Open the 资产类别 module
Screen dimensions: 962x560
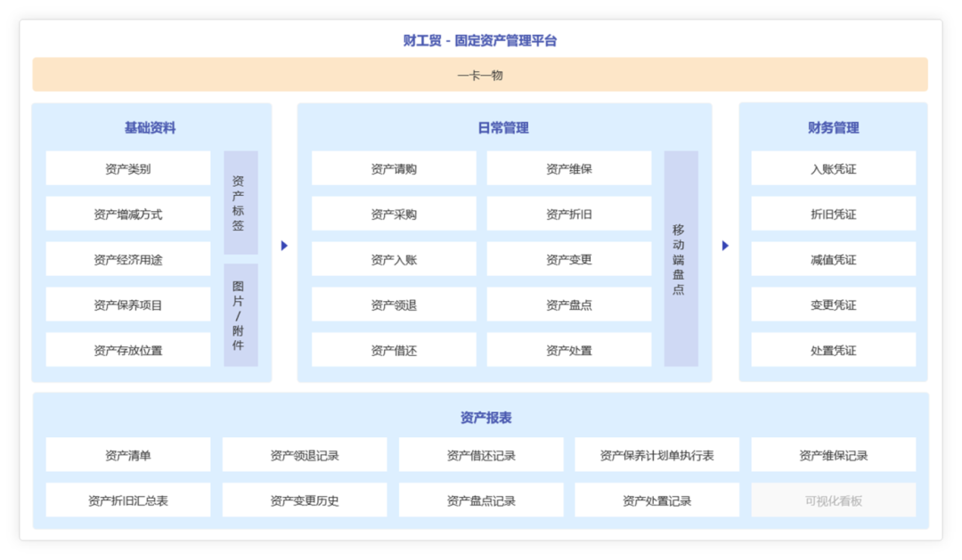tap(129, 168)
